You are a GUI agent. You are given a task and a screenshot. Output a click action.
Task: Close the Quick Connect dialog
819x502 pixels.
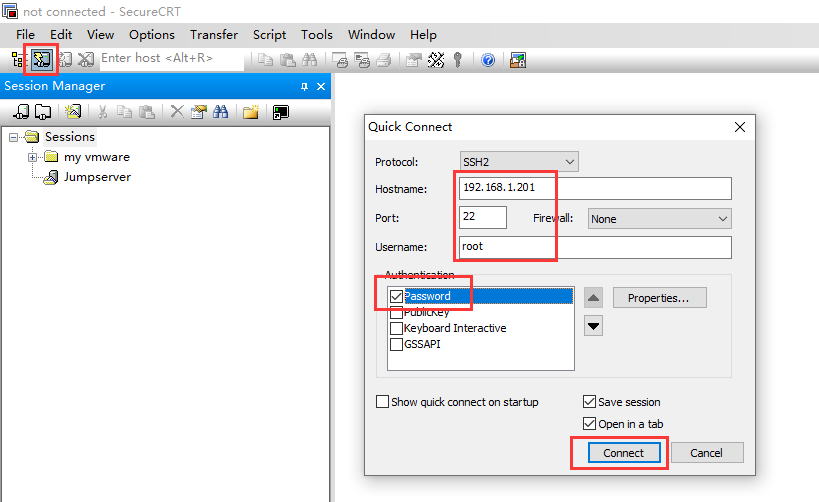740,127
